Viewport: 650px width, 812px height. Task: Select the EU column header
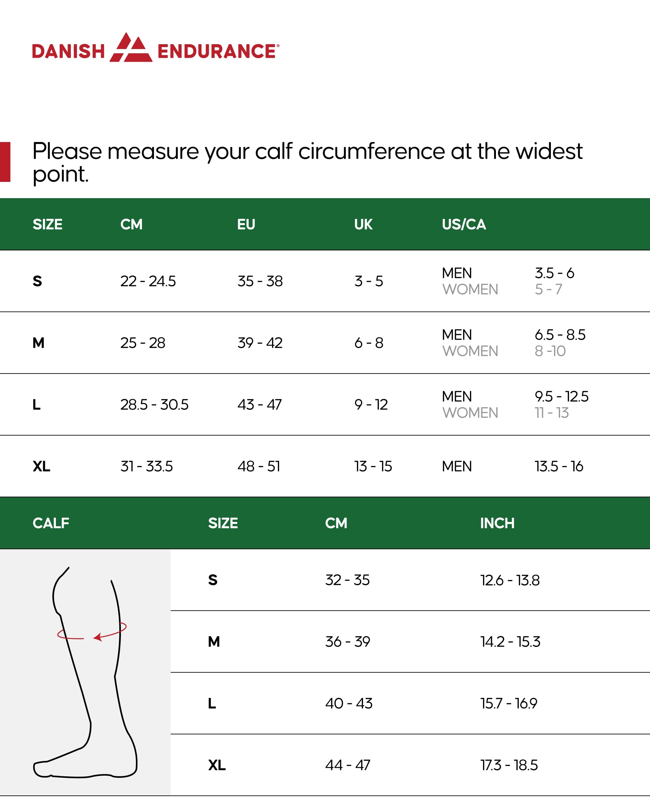coord(246,224)
